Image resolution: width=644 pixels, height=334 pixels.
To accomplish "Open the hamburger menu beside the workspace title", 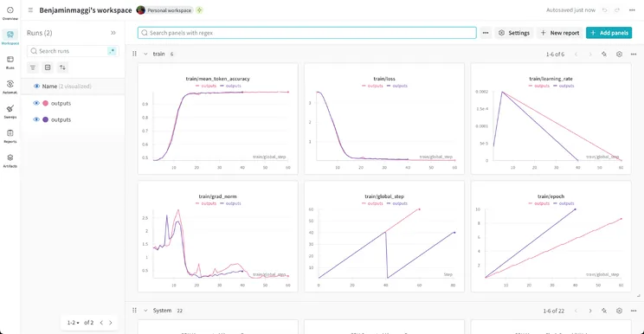I will point(30,10).
